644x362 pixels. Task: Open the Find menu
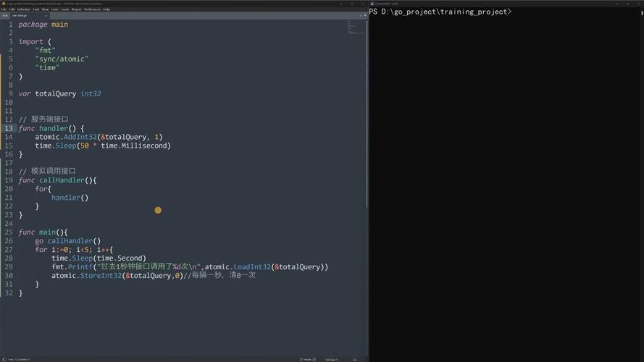pos(36,9)
